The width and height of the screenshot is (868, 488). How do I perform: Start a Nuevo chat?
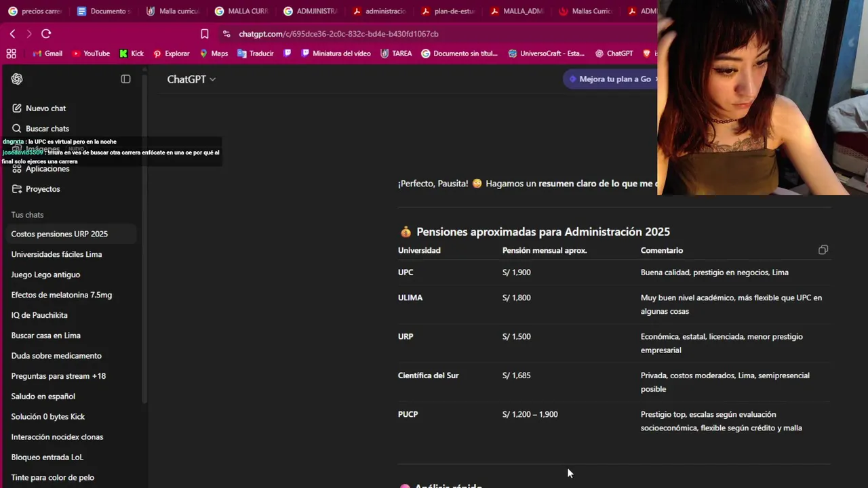tap(45, 108)
